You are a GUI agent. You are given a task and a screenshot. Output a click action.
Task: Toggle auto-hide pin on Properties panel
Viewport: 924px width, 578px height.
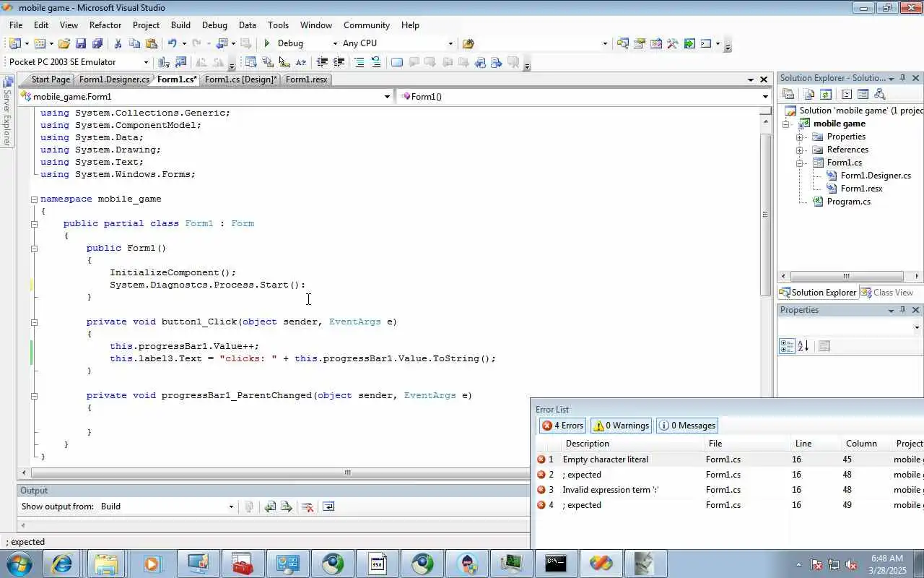pos(902,310)
